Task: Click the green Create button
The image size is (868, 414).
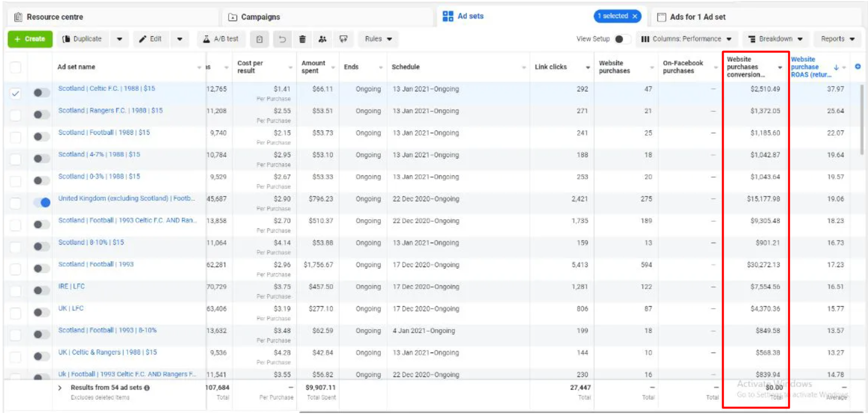Action: (x=30, y=39)
